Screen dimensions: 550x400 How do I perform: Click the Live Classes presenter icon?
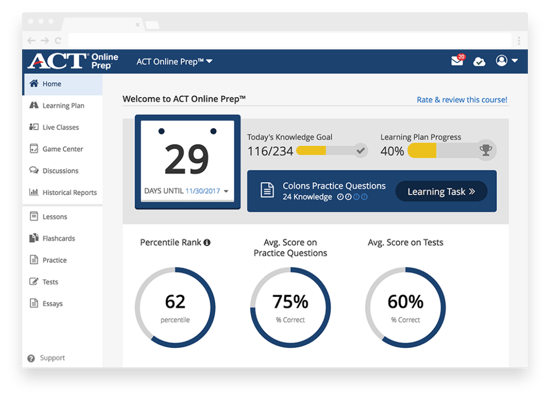(x=34, y=127)
